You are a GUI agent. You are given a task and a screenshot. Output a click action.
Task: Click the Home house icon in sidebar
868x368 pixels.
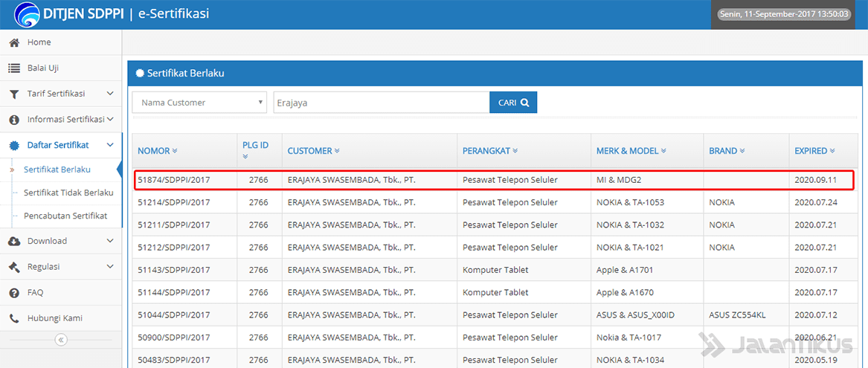click(x=13, y=42)
